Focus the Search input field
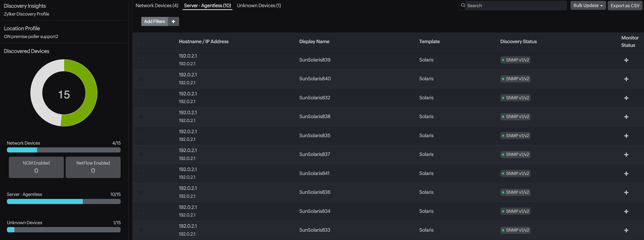This screenshot has width=644, height=240. pyautogui.click(x=515, y=6)
